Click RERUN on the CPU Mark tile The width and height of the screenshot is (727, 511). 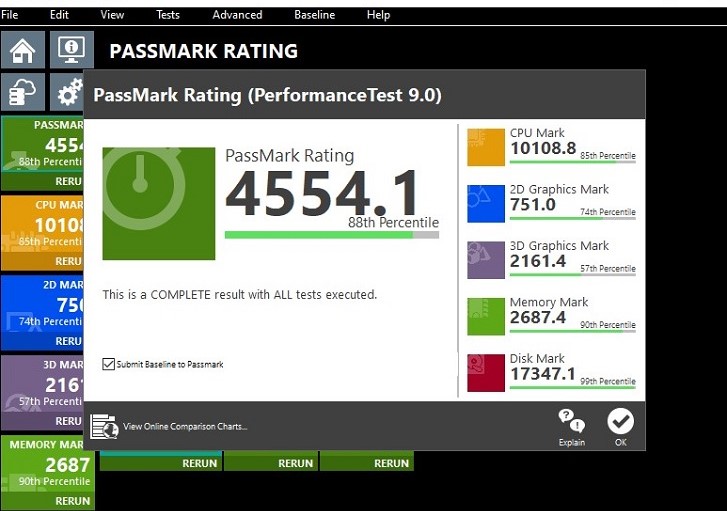[68, 261]
